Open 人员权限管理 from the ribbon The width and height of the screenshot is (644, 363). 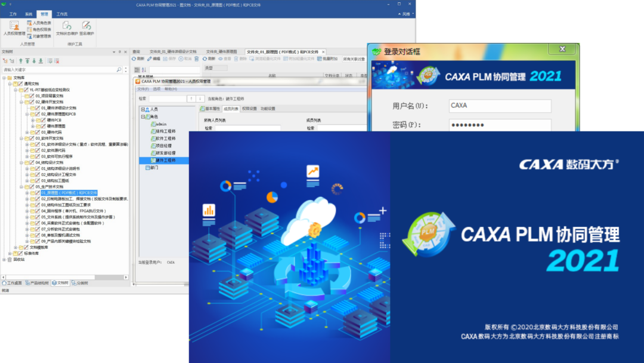[x=14, y=28]
